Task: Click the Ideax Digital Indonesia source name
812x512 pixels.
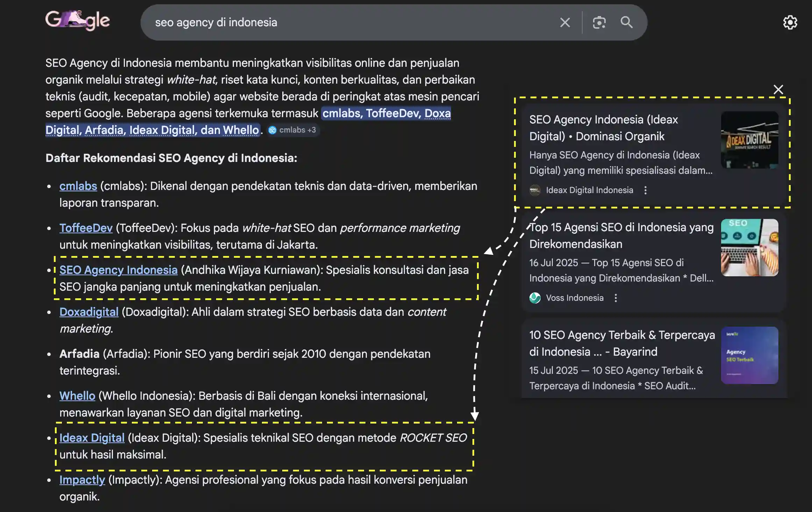Action: 589,190
